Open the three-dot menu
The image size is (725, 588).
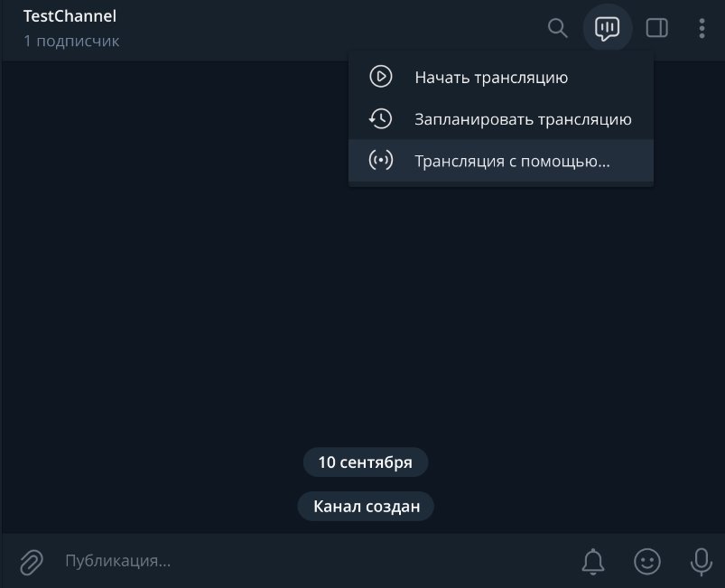tap(702, 28)
